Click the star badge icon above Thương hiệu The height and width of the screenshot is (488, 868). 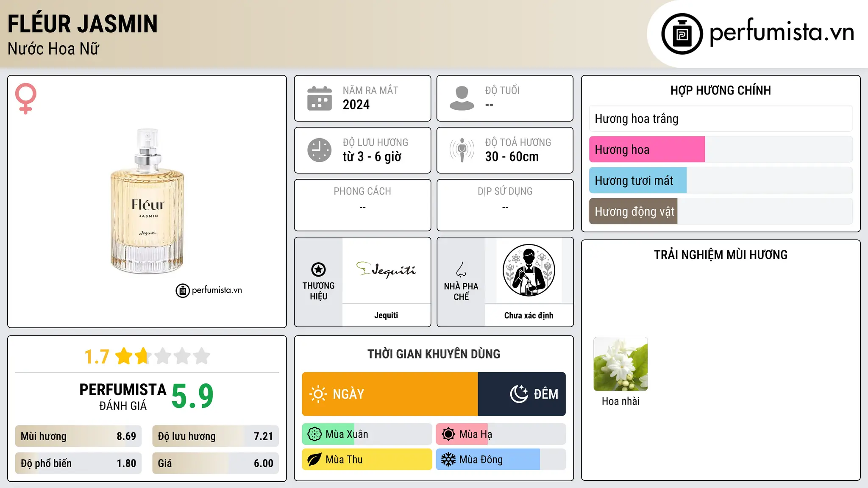pos(318,269)
